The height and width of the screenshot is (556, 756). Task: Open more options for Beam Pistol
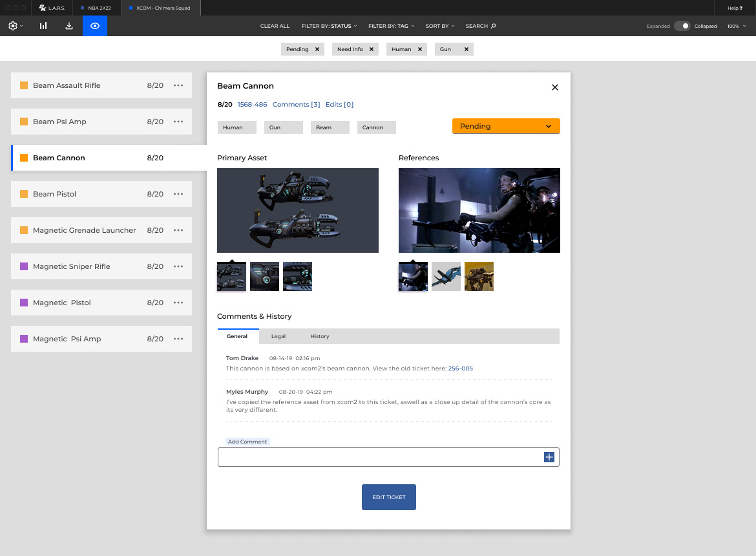pos(178,194)
